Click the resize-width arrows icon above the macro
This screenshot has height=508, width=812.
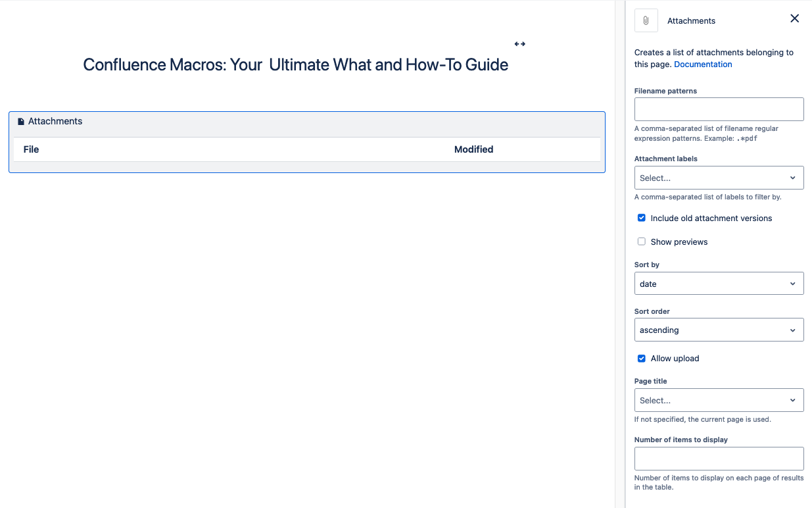pyautogui.click(x=519, y=43)
